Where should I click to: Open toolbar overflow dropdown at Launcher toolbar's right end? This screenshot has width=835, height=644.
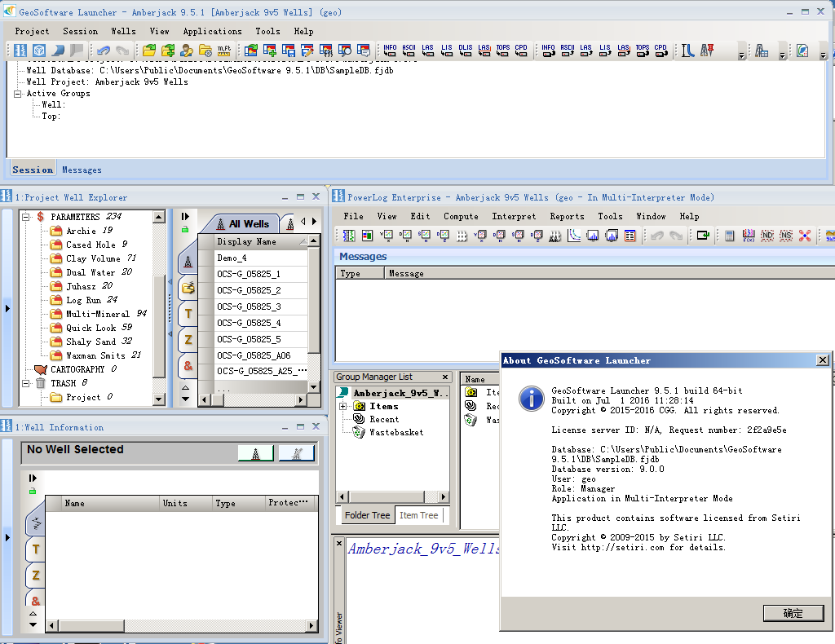tap(824, 55)
